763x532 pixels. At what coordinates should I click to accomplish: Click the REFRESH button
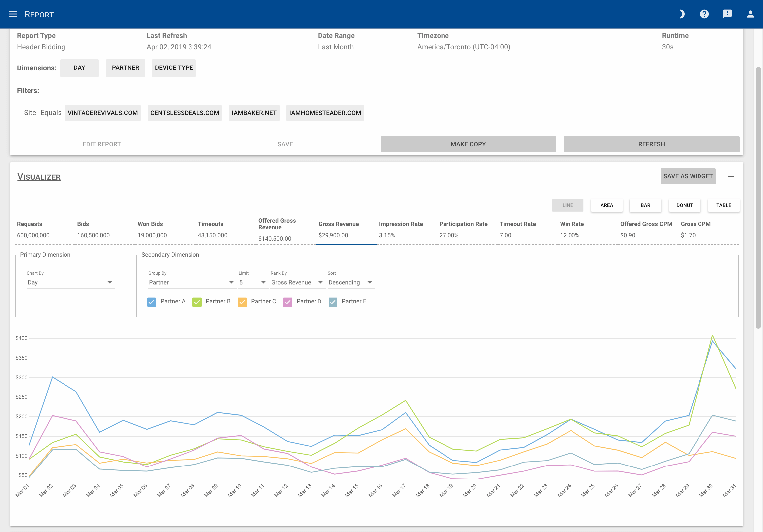click(651, 144)
